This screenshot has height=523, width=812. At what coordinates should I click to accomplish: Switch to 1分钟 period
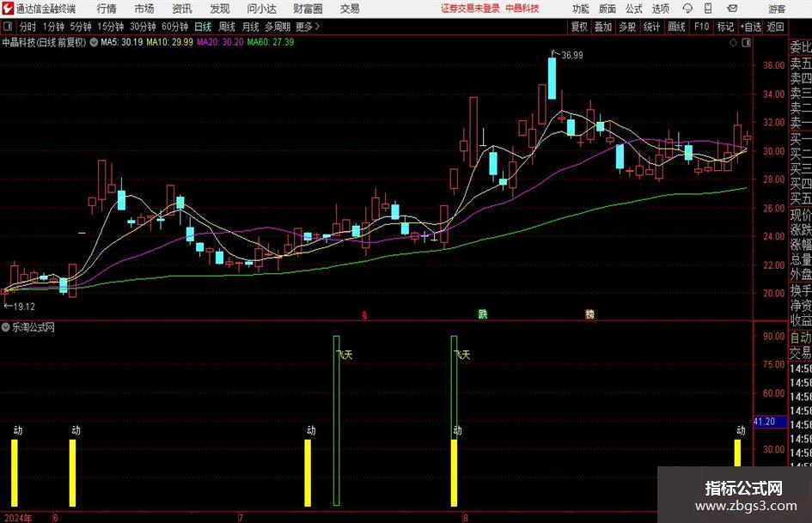point(53,27)
